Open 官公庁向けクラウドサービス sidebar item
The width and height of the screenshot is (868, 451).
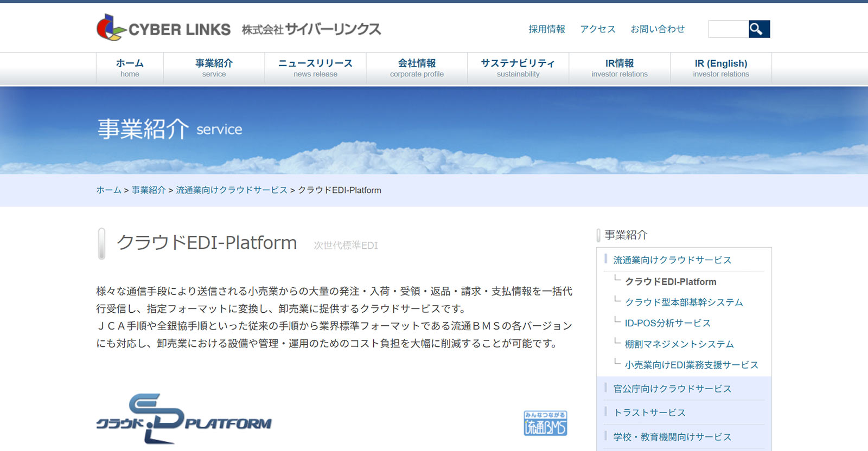(672, 389)
